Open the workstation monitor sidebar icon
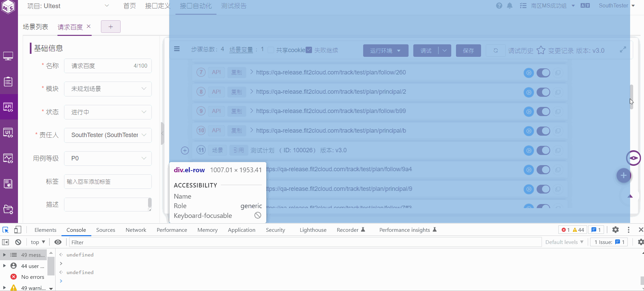The image size is (644, 291). coord(8,56)
